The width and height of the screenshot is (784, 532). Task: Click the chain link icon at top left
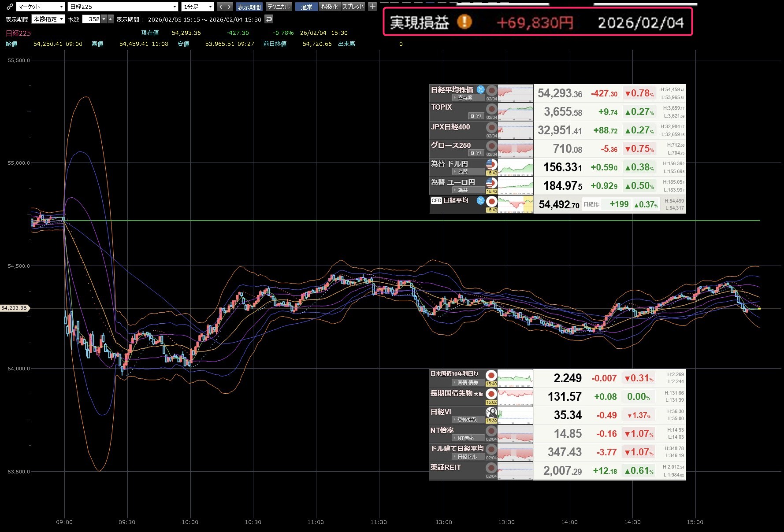coord(9,7)
